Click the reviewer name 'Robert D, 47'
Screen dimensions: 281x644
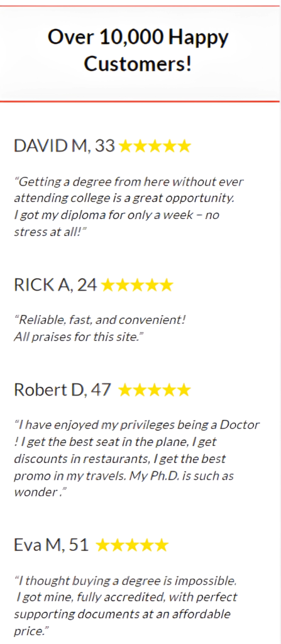(62, 390)
